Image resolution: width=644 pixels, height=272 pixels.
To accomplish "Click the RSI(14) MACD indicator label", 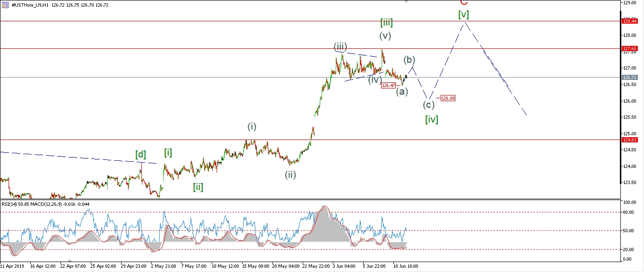I will 46,204.
